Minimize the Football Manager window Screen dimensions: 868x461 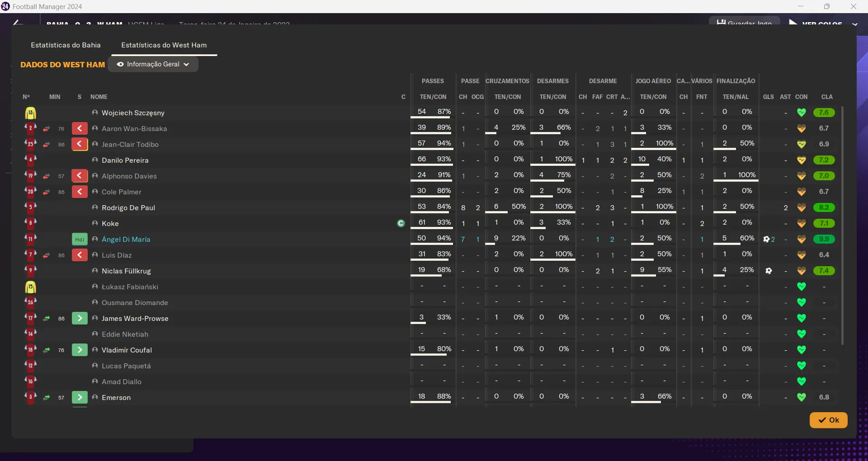(x=801, y=6)
